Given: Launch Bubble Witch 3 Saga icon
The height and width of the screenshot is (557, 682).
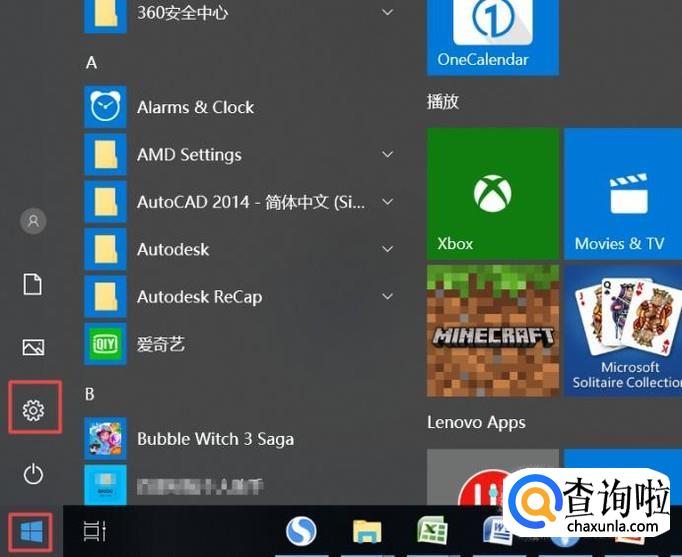Looking at the screenshot, I should [x=105, y=439].
